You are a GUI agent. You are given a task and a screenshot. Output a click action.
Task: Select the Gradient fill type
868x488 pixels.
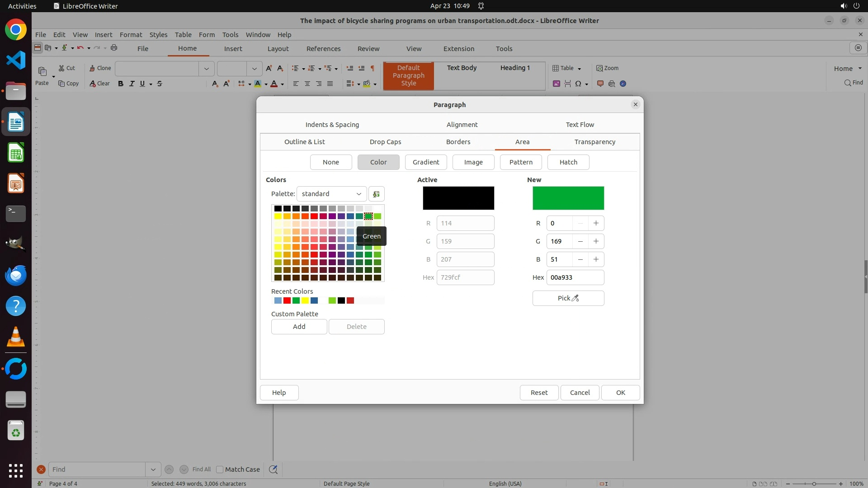tap(425, 162)
